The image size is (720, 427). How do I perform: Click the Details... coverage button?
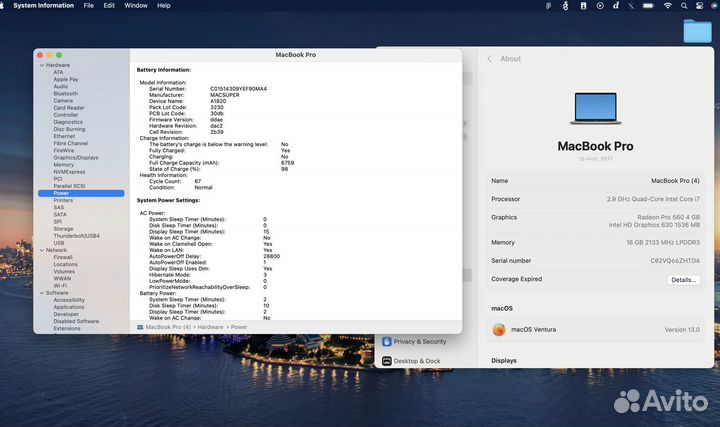683,280
